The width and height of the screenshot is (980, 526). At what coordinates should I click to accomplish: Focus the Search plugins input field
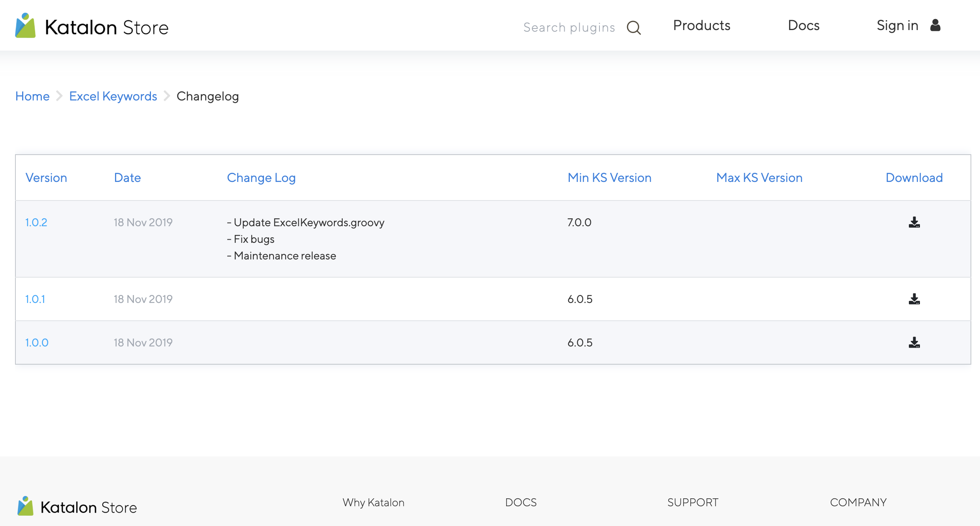(569, 28)
